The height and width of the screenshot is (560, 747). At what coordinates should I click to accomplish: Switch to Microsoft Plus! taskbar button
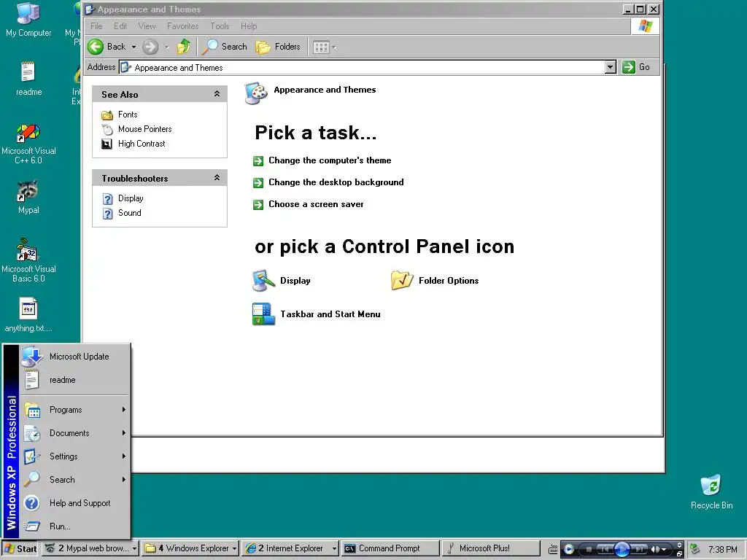(491, 548)
